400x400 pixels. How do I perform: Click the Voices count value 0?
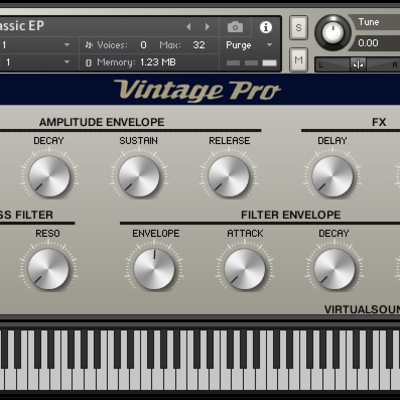click(143, 45)
